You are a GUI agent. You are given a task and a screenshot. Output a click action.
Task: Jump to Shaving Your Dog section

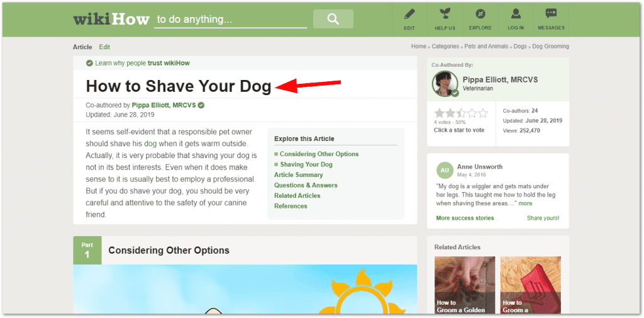[306, 164]
